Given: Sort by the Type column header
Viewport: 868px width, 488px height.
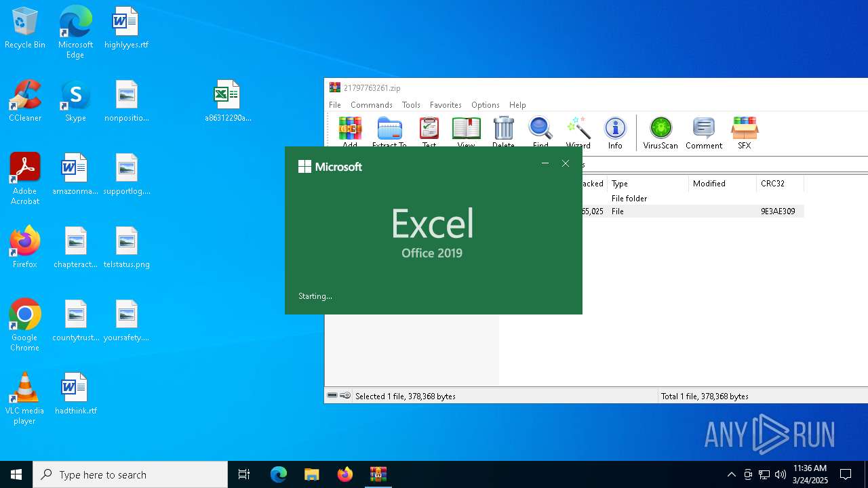Looking at the screenshot, I should pyautogui.click(x=648, y=184).
